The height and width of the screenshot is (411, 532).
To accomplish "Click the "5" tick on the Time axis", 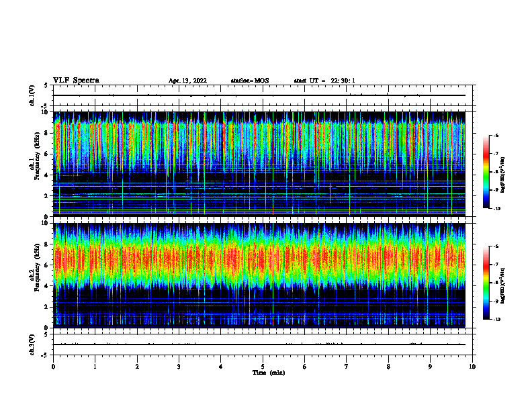I will [263, 367].
